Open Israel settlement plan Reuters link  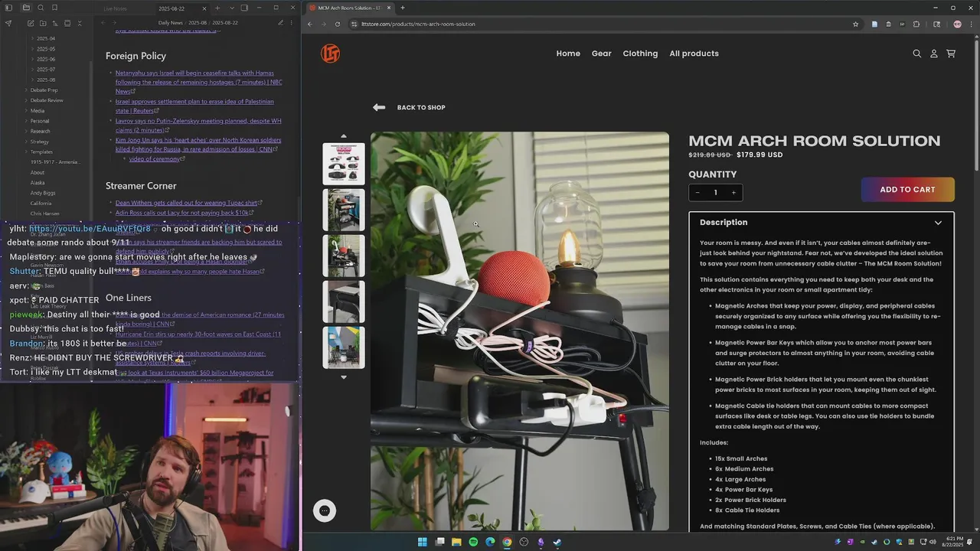coord(194,106)
